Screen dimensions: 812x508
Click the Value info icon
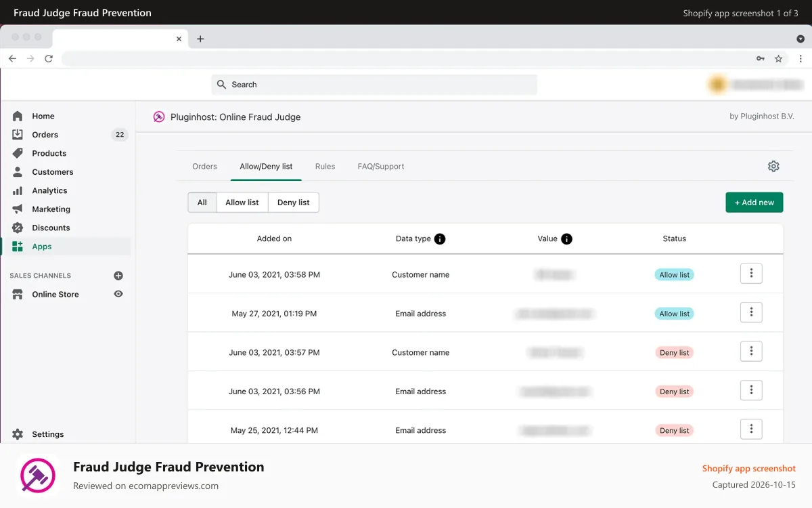567,238
